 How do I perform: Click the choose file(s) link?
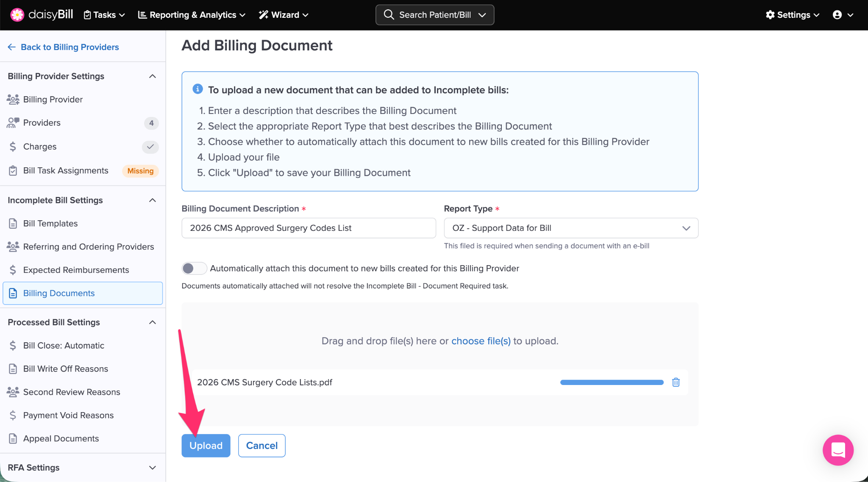click(481, 341)
